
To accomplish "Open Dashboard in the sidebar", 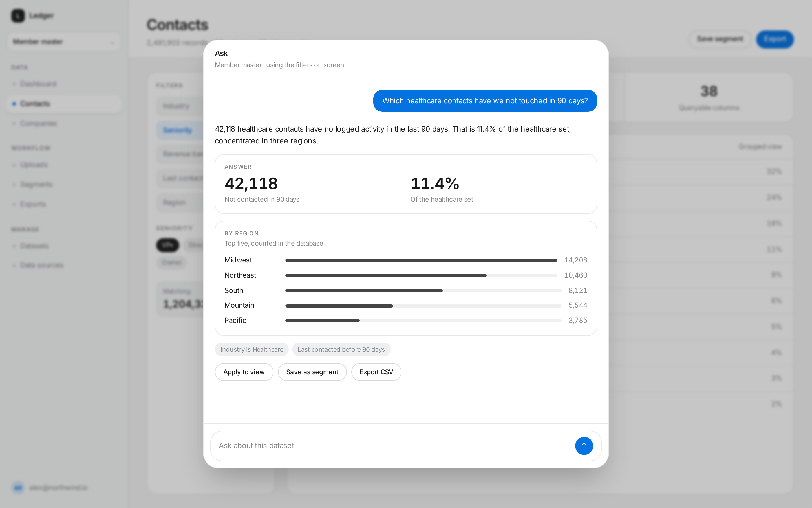I will pos(64,84).
